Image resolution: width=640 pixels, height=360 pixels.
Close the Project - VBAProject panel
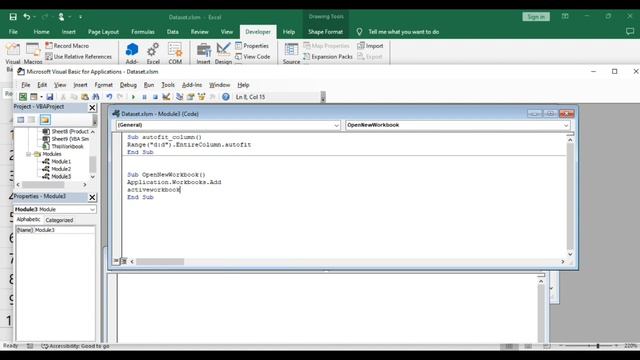(x=92, y=107)
